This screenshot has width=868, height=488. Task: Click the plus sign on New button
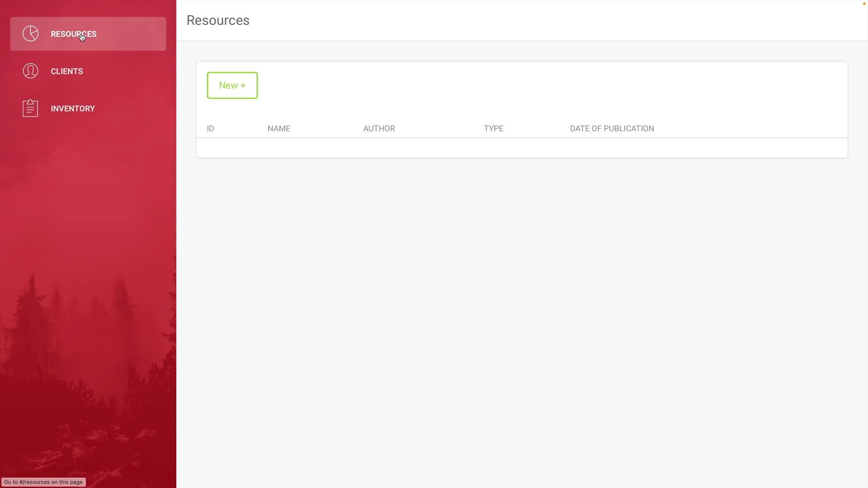pos(243,85)
